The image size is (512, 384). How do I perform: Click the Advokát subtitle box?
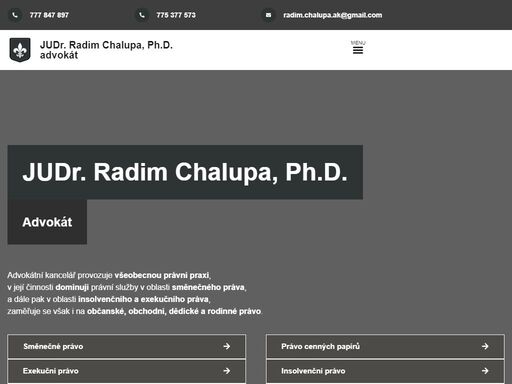click(47, 222)
